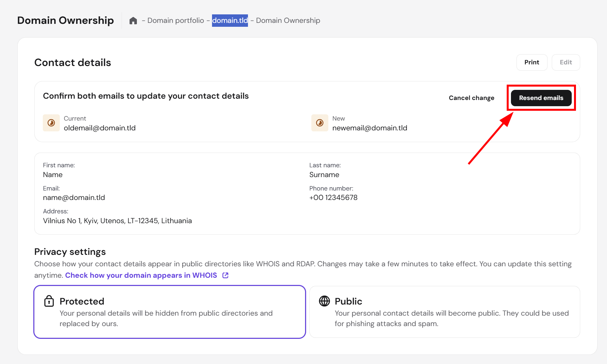Click the phone number +00 12345678

[x=333, y=198]
